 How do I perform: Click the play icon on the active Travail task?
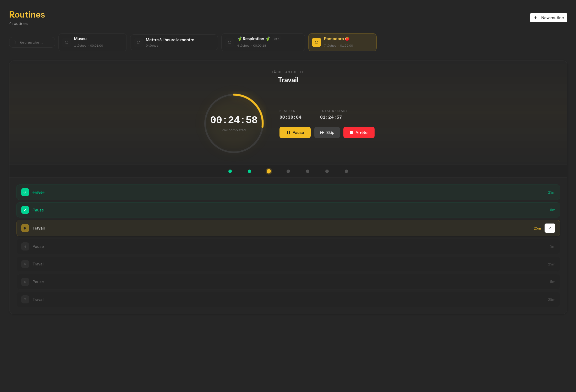tap(25, 228)
